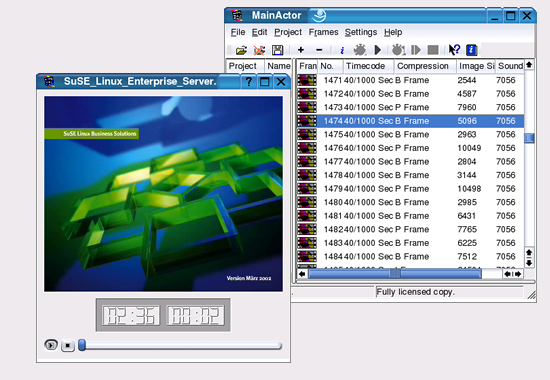Stop playback in the SuSE player window
Screen dimensions: 550x380
click(x=68, y=346)
